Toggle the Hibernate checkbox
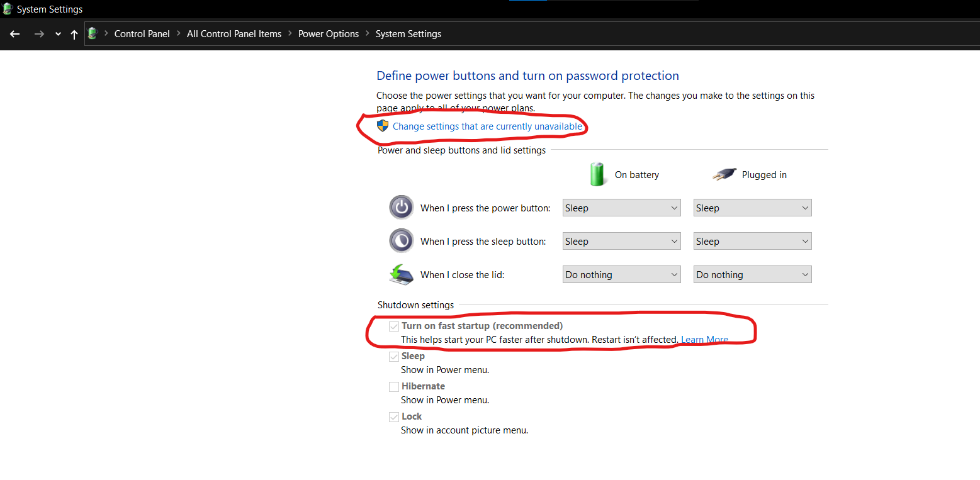 394,386
